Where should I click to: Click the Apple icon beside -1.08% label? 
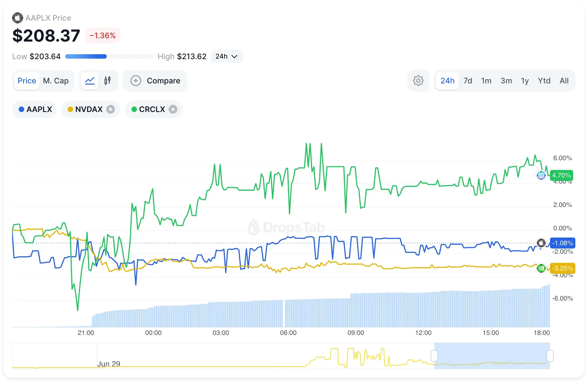[x=541, y=243]
